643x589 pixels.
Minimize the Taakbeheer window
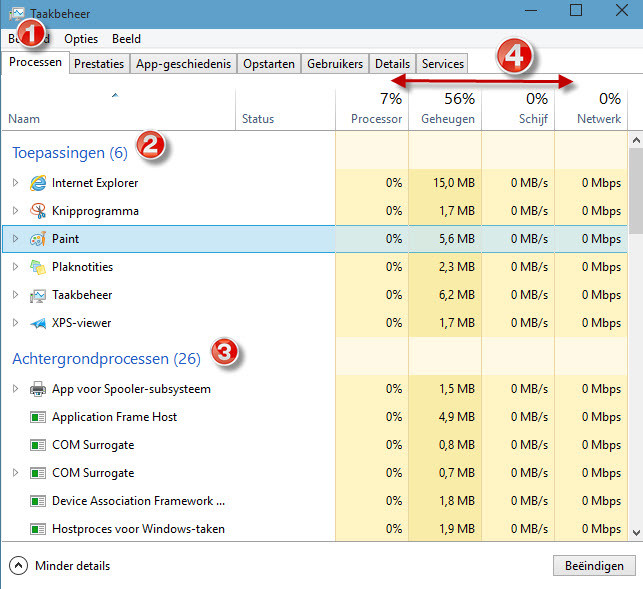point(531,10)
